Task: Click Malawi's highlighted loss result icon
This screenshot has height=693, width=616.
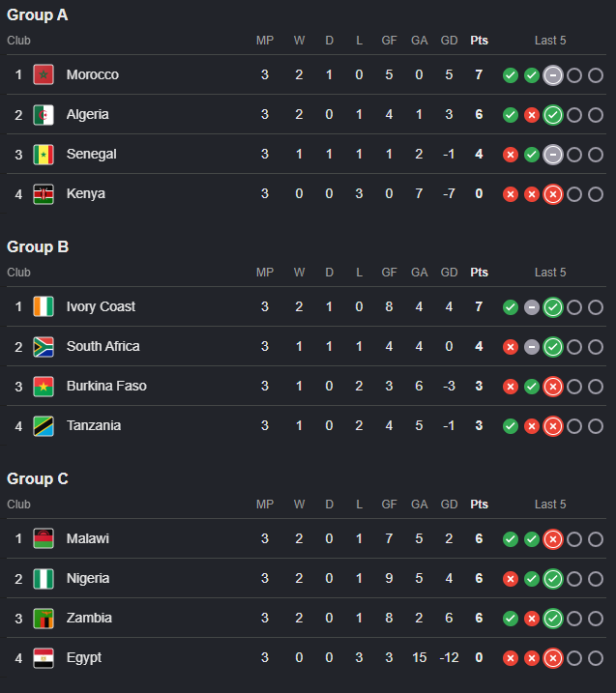Action: click(x=553, y=539)
